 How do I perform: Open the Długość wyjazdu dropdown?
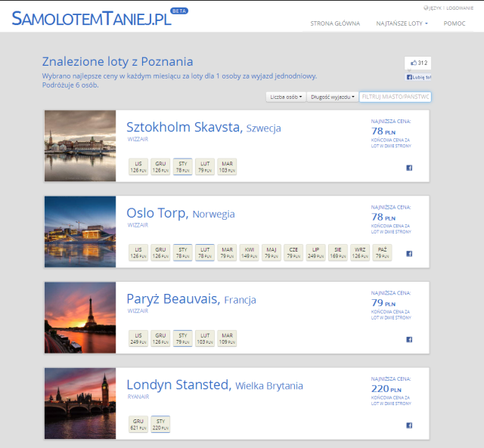[332, 97]
